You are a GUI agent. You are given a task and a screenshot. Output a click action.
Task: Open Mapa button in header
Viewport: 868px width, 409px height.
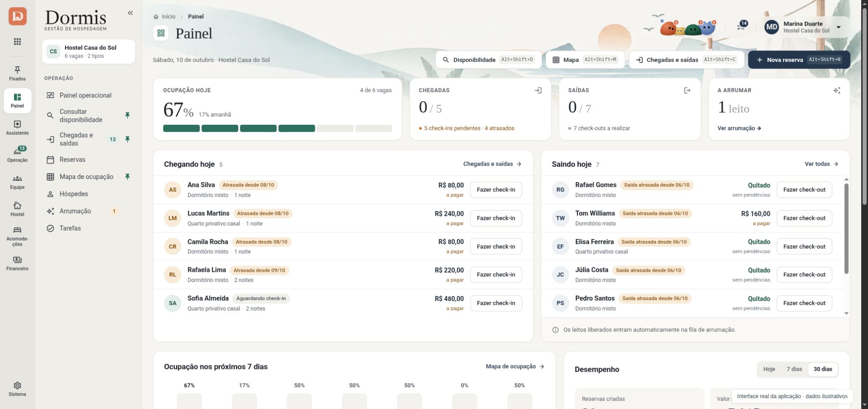click(585, 60)
